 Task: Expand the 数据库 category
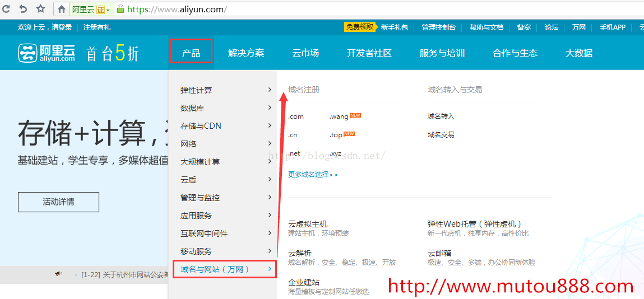(223, 108)
